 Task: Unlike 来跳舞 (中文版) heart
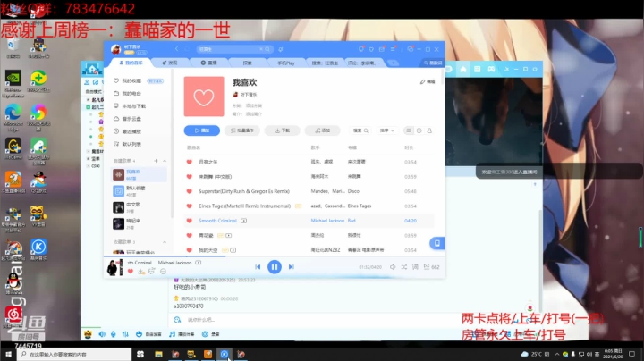tap(190, 177)
